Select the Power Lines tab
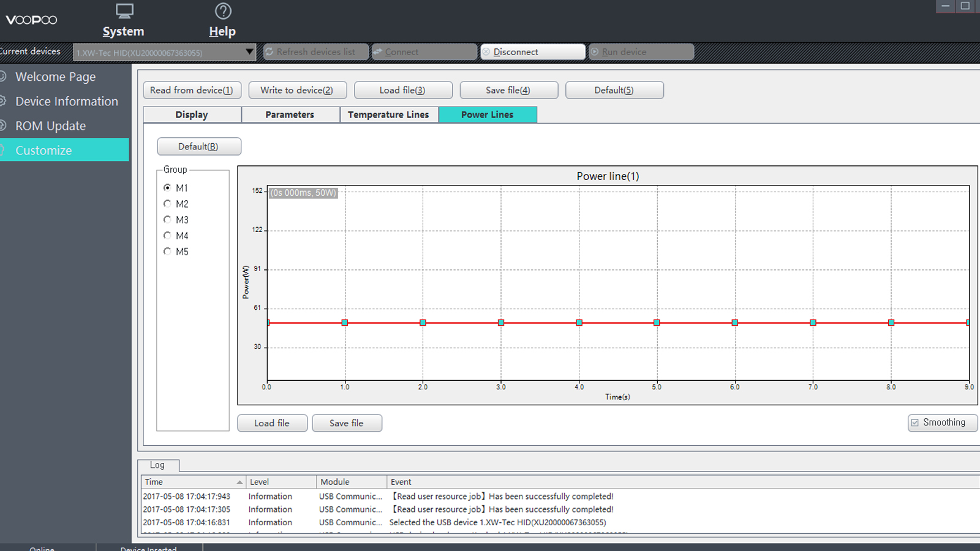 [x=488, y=114]
